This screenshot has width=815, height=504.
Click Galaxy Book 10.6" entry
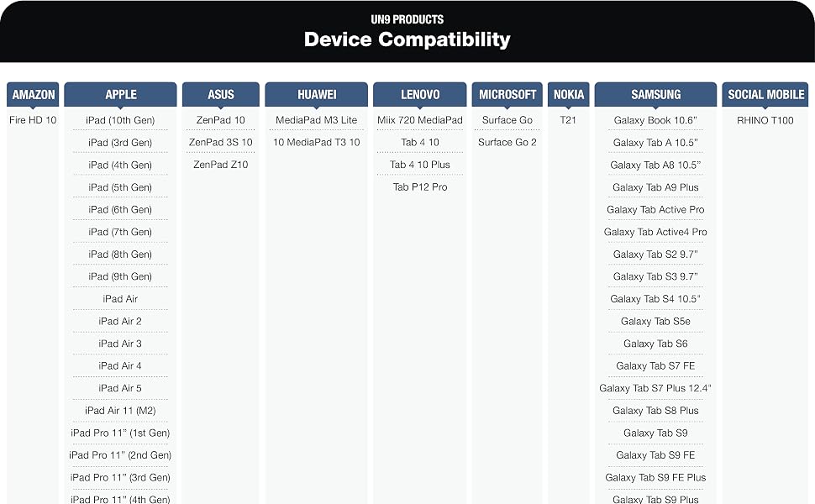coord(655,120)
